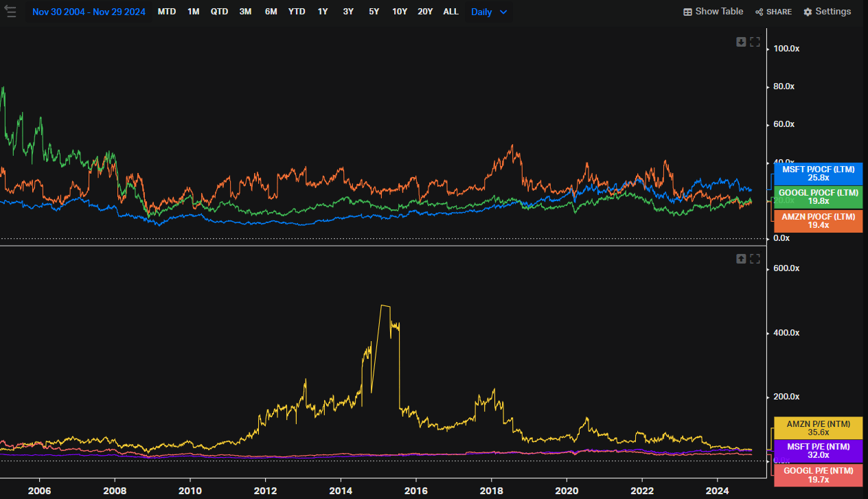Viewport: 868px width, 499px height.
Task: Click the MSFT P/OCF (LTM) 25.8x label
Action: [819, 174]
